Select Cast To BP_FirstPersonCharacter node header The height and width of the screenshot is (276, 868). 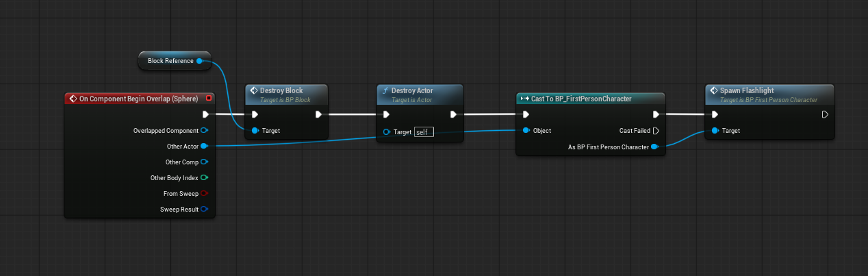point(590,99)
